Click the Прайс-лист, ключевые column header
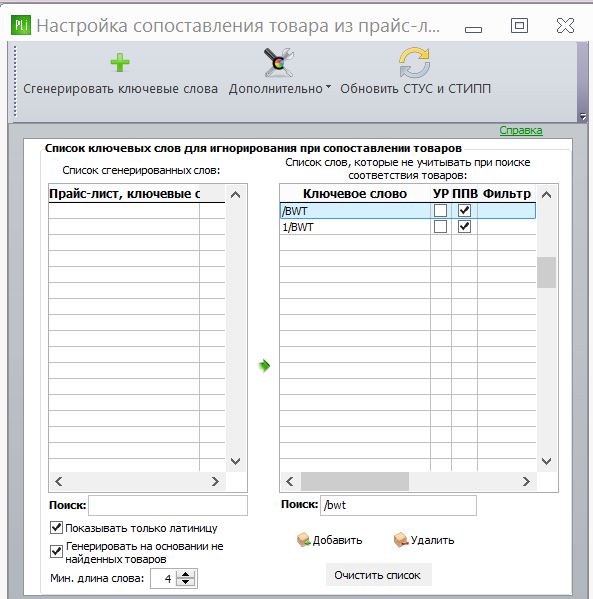 124,194
